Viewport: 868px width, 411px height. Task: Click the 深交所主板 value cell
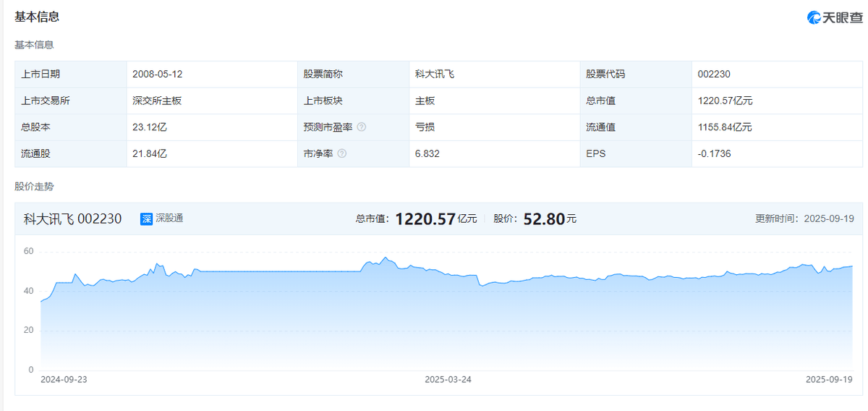[212, 101]
